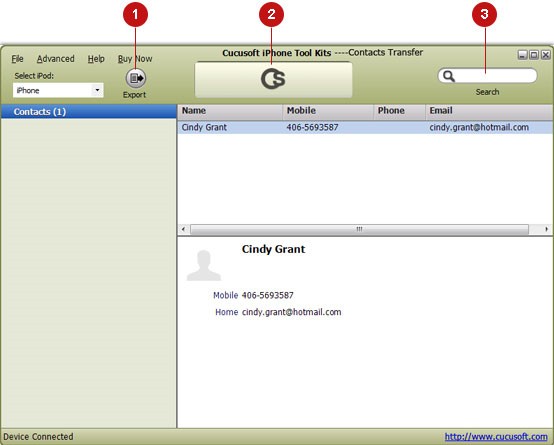
Task: Close the Contacts Transfer window
Action: coord(546,55)
